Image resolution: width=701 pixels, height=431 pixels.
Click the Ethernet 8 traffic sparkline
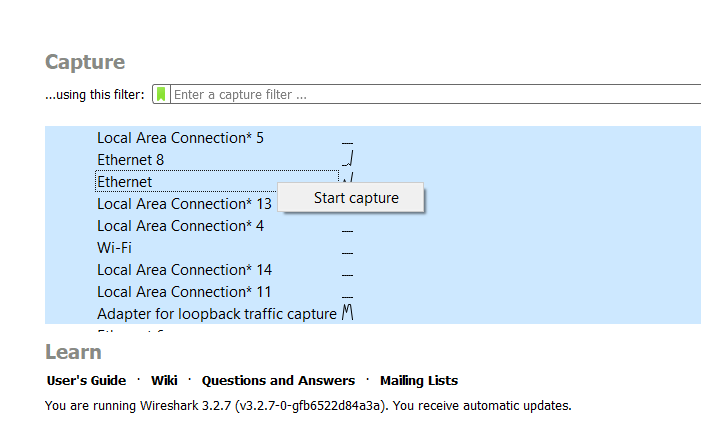348,160
